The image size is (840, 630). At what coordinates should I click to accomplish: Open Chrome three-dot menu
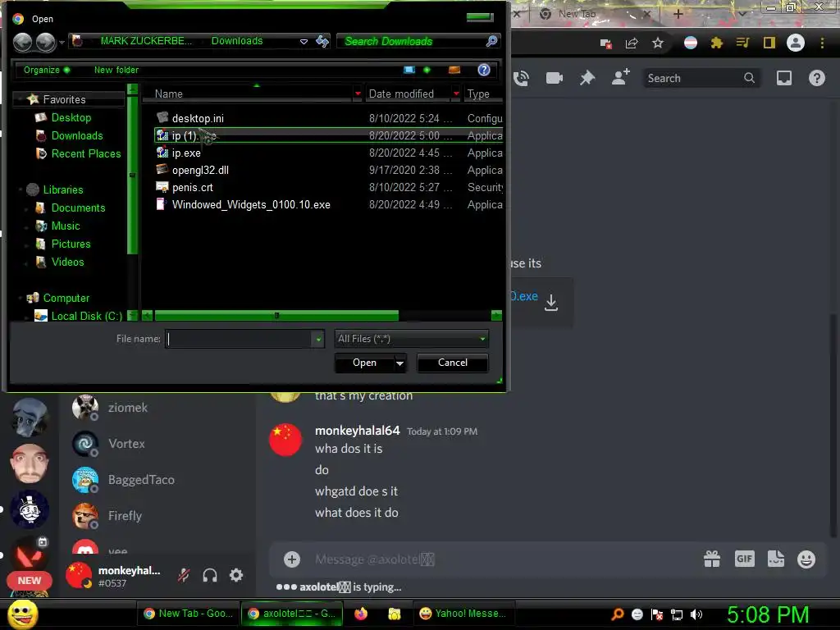point(822,43)
